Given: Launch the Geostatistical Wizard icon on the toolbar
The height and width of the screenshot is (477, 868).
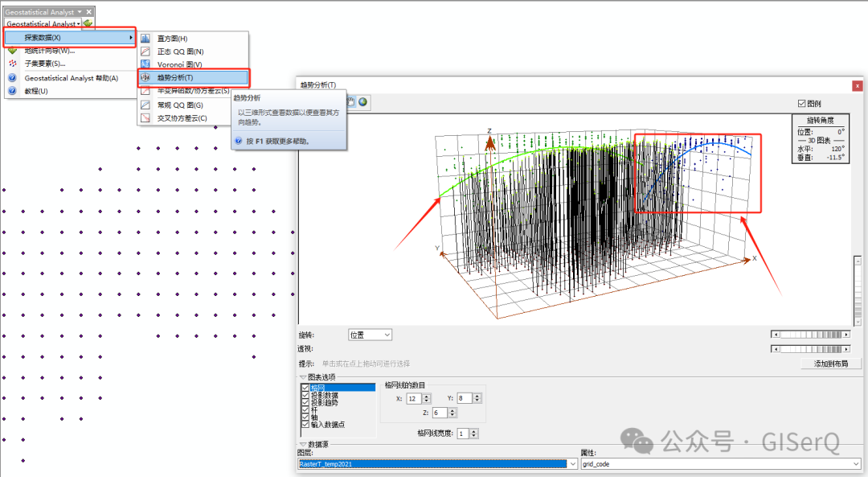Looking at the screenshot, I should tap(88, 24).
